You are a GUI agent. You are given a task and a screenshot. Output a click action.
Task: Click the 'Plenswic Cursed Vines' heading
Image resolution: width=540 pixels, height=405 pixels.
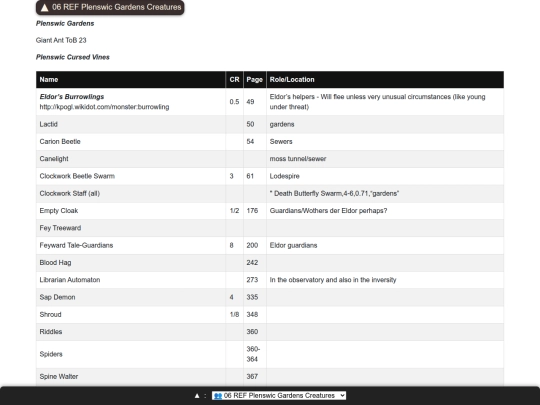point(73,57)
